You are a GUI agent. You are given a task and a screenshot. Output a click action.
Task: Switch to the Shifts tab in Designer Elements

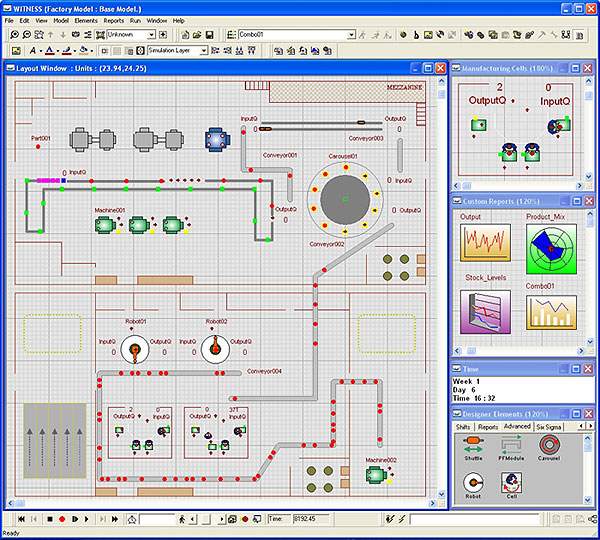coord(463,427)
